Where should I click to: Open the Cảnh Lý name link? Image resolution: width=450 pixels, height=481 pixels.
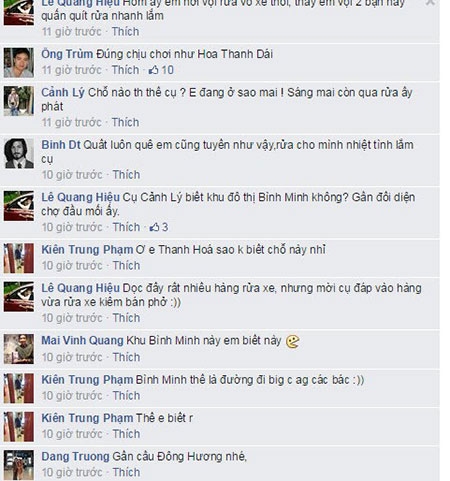pos(63,92)
